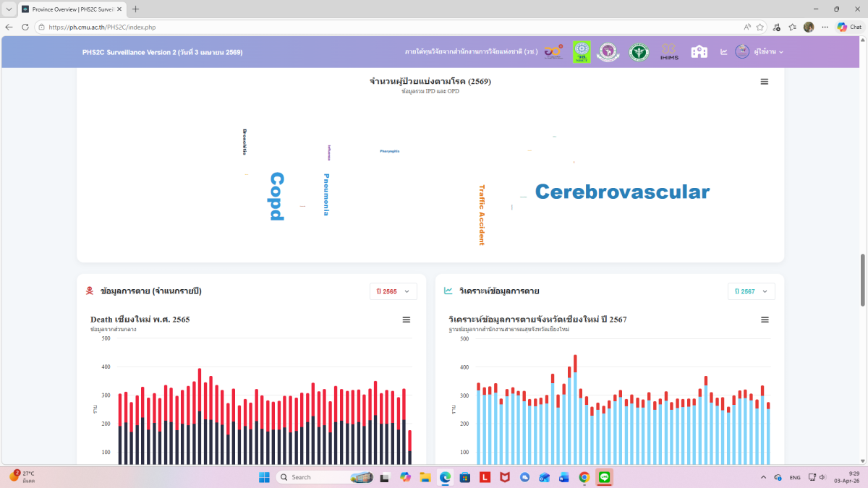Click the Copd word in word cloud
The image size is (868, 488).
[276, 196]
